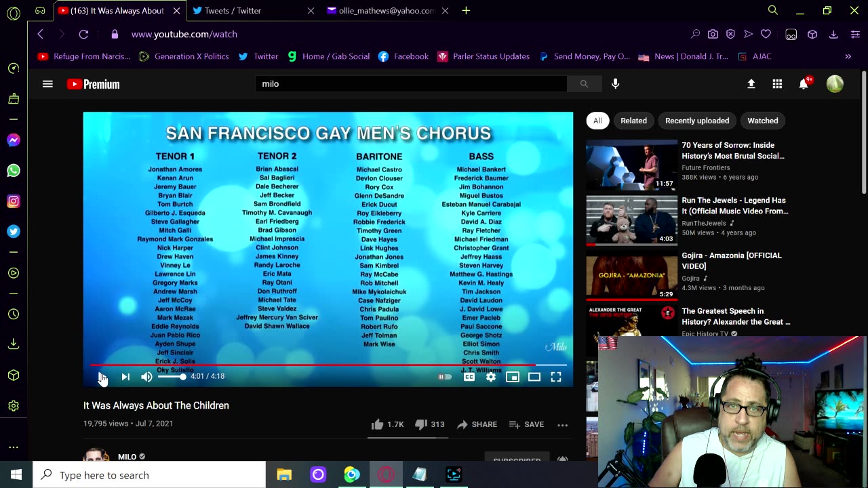Click the SHARE button under video
The height and width of the screenshot is (488, 868).
(x=477, y=424)
